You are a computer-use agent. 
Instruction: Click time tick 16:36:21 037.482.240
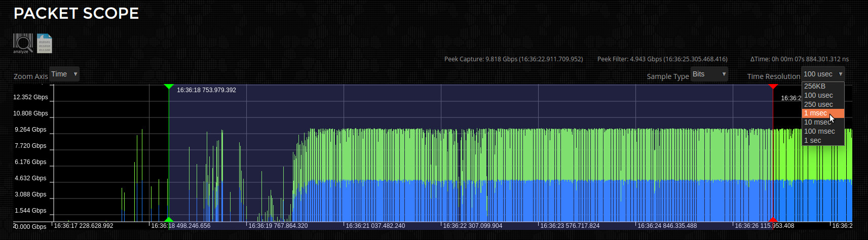tap(375, 226)
